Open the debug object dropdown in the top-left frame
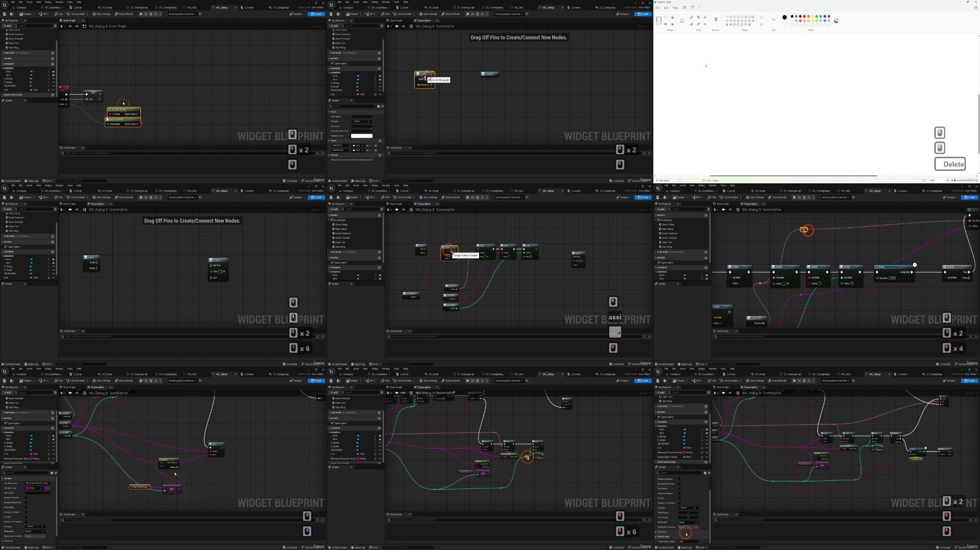The width and height of the screenshot is (980, 550). pyautogui.click(x=182, y=14)
